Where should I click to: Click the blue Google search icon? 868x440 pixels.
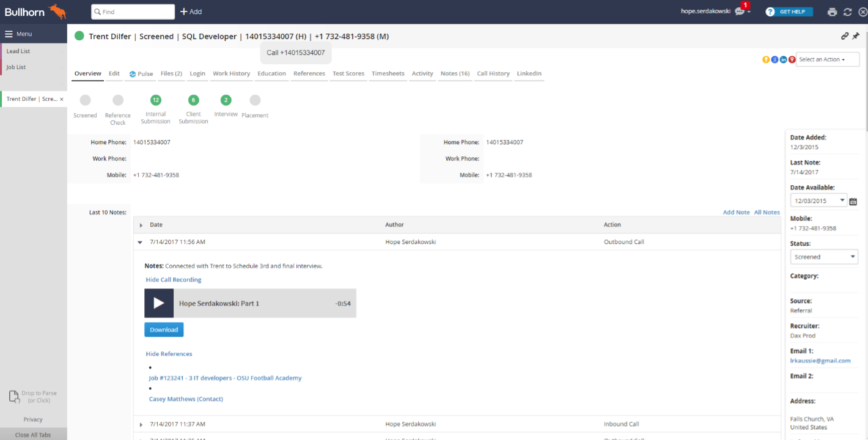[x=774, y=59]
